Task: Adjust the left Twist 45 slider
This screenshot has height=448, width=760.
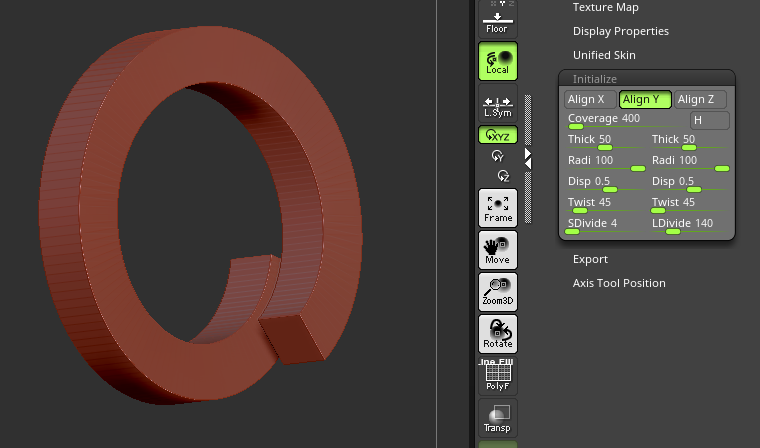Action: pos(605,205)
